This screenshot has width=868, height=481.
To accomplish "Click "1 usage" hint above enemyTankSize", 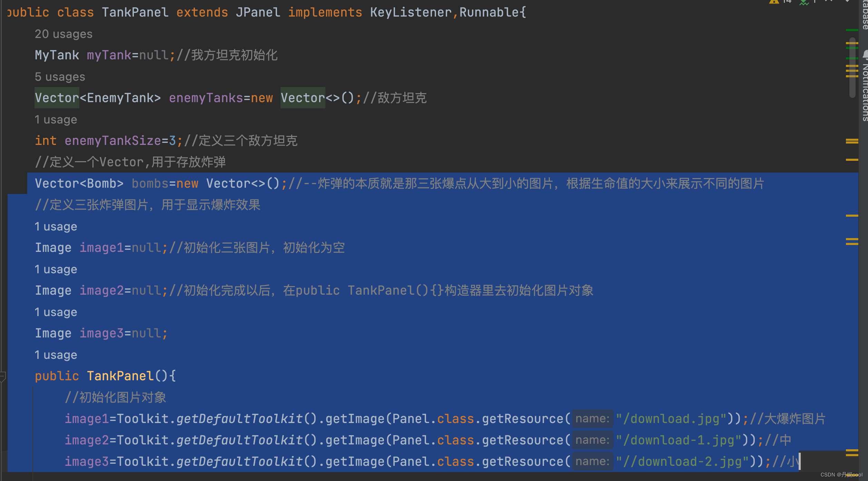I will coord(56,120).
